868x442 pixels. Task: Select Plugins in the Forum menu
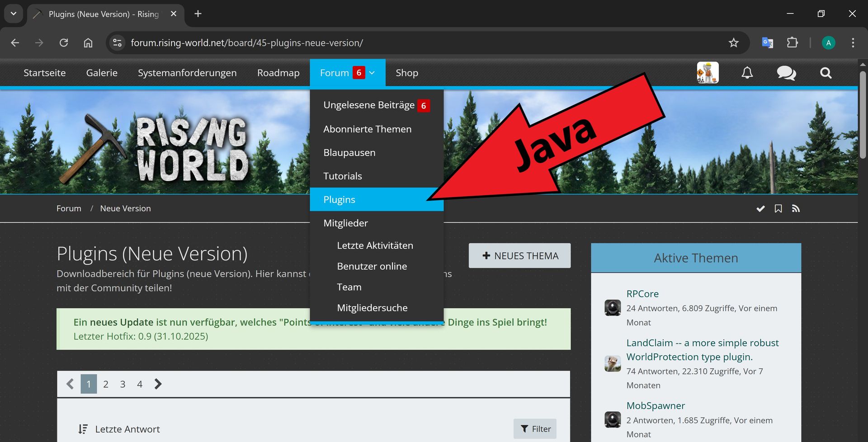point(339,199)
